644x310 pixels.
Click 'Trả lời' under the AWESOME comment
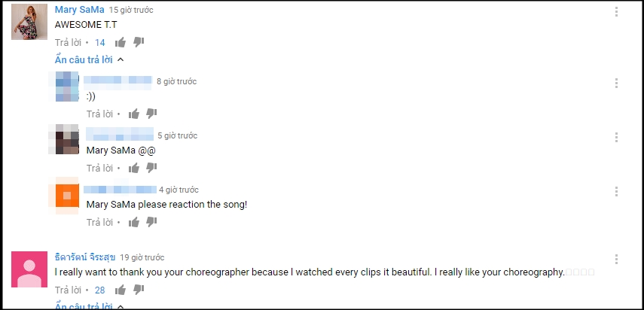point(69,43)
